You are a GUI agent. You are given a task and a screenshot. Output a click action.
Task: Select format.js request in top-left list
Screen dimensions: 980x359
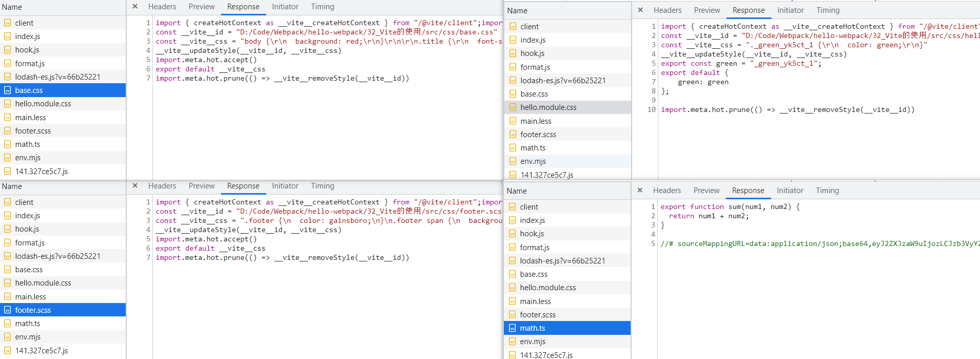(x=63, y=64)
